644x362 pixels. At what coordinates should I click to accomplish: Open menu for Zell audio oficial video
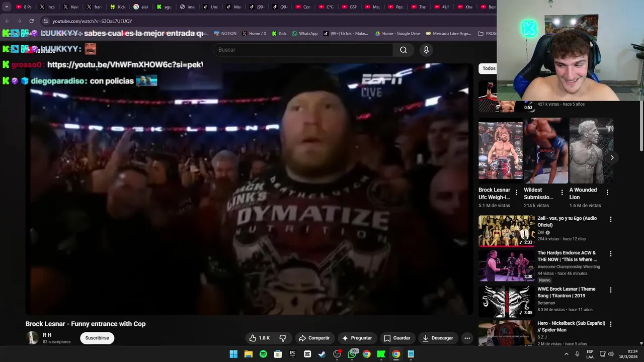click(x=611, y=219)
